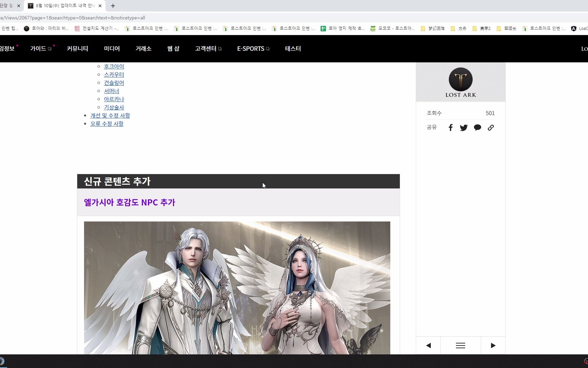Jump to the 기상술사 section link
The height and width of the screenshot is (368, 588).
click(114, 107)
